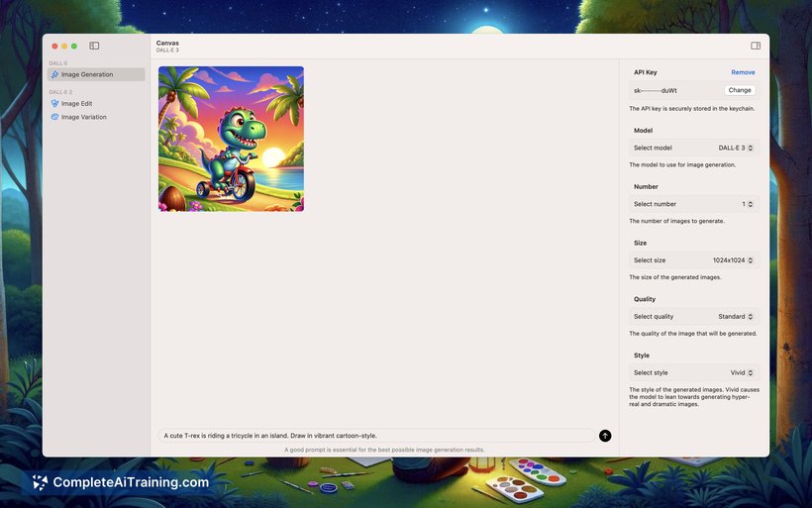Toggle the right inspector panel icon

[756, 46]
